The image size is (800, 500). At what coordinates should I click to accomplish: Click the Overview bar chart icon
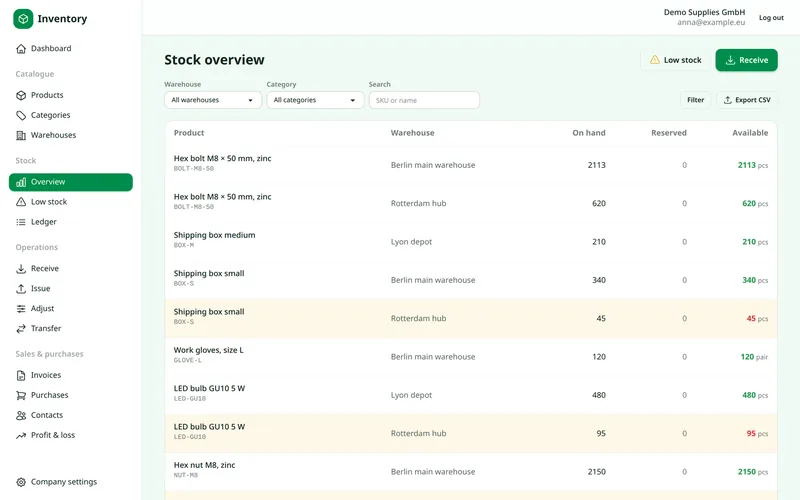coord(21,182)
